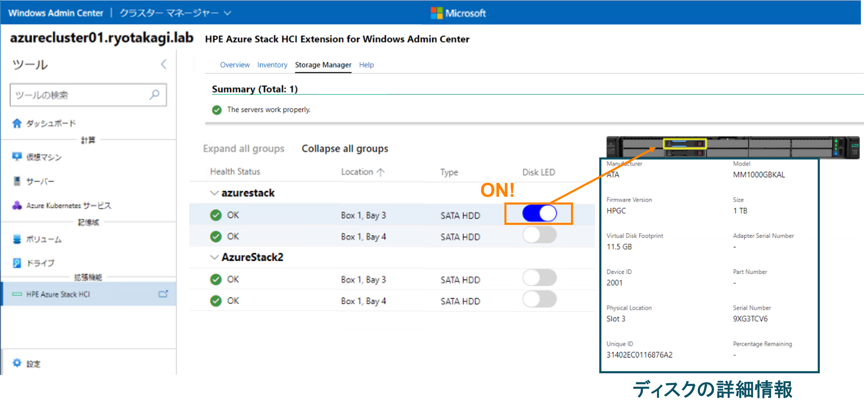Screen dimensions: 868x411
Task: Open Azure Kubernetes service icon
Action: 17,205
